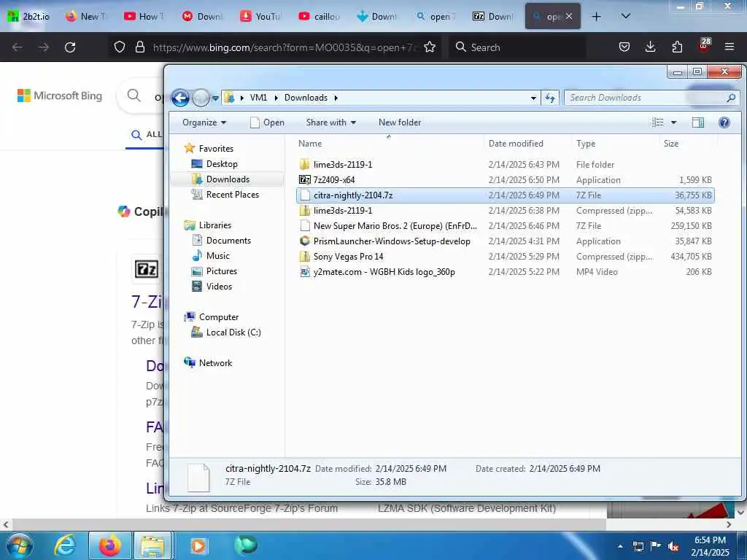This screenshot has width=747, height=560.
Task: Click the Downloads breadcrumb segment
Action: [306, 98]
